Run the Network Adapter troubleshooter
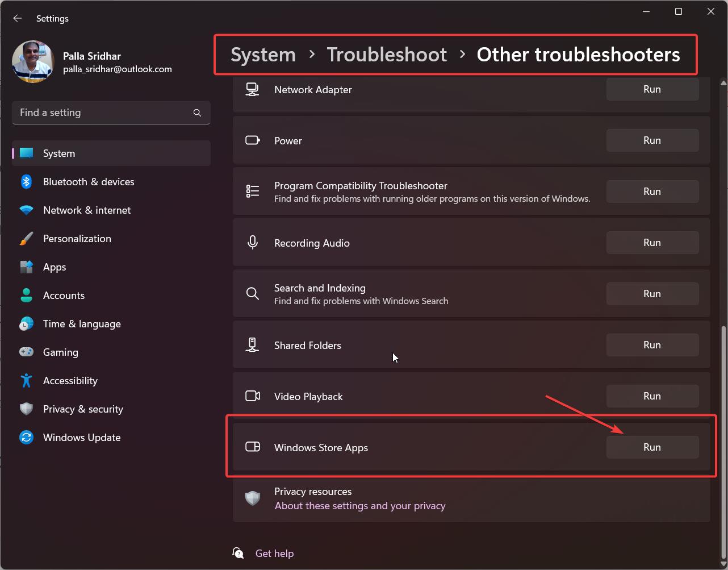This screenshot has width=728, height=570. [652, 89]
